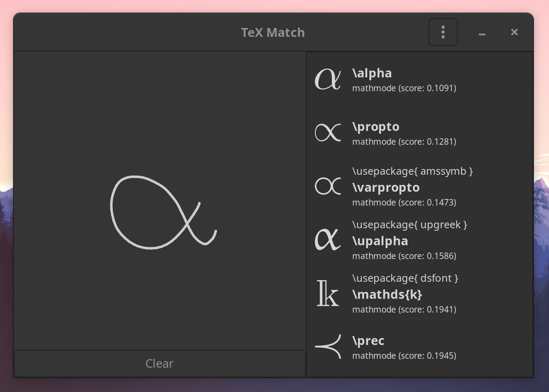Select the \upalpha command text

click(380, 241)
